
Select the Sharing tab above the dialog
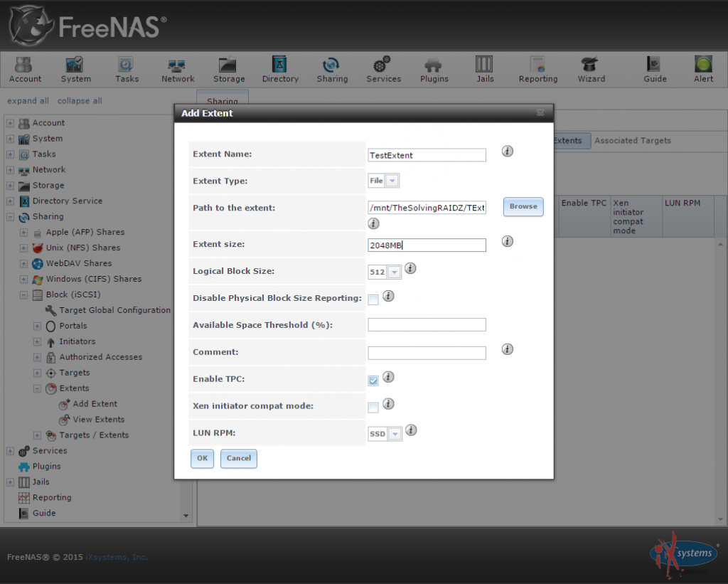tap(222, 101)
